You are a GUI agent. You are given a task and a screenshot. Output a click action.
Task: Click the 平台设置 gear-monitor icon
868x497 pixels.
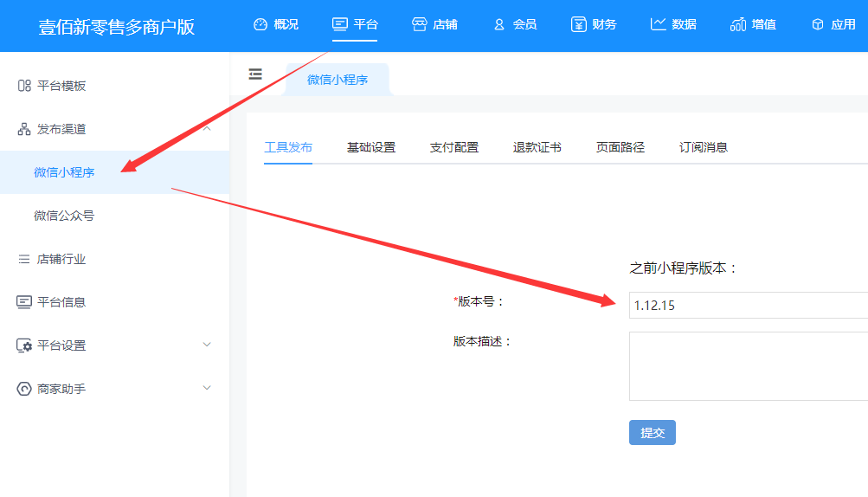[x=24, y=345]
